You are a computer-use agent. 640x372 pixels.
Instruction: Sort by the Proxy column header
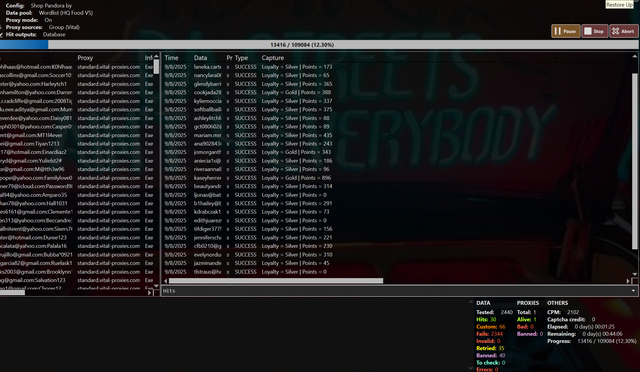pyautogui.click(x=85, y=58)
